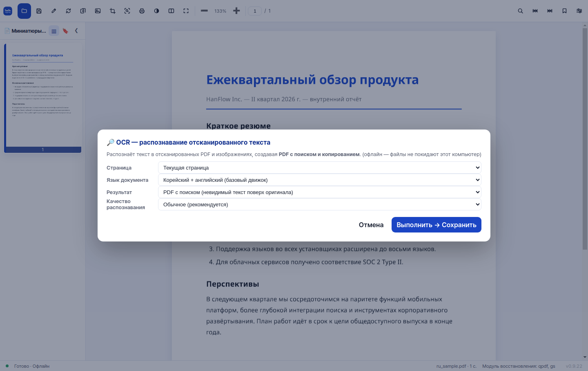Click Выполнить → Сохранить button
The image size is (588, 371).
pos(437,225)
